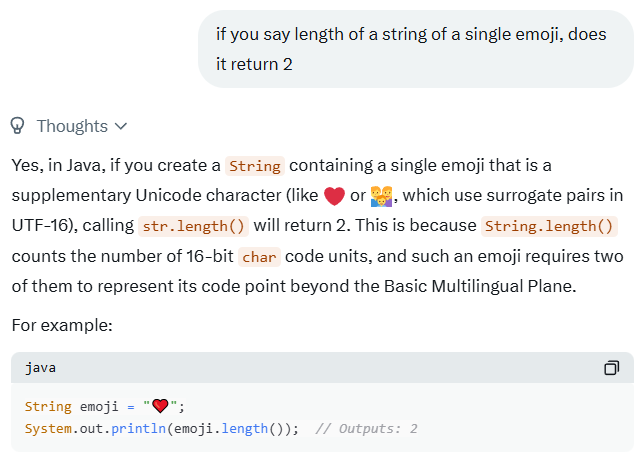644x471 pixels.
Task: Click the '// Outputs: 2' comment
Action: [x=366, y=428]
